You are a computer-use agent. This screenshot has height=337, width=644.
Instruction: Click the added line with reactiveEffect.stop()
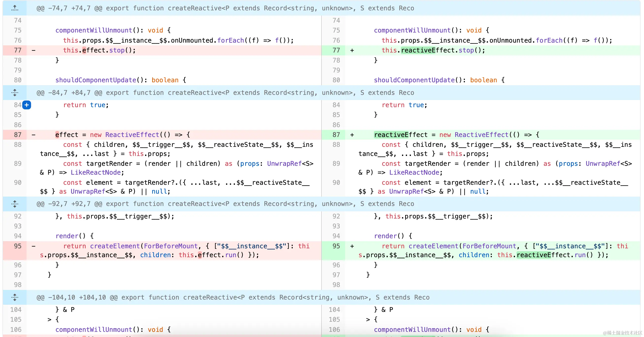click(433, 50)
